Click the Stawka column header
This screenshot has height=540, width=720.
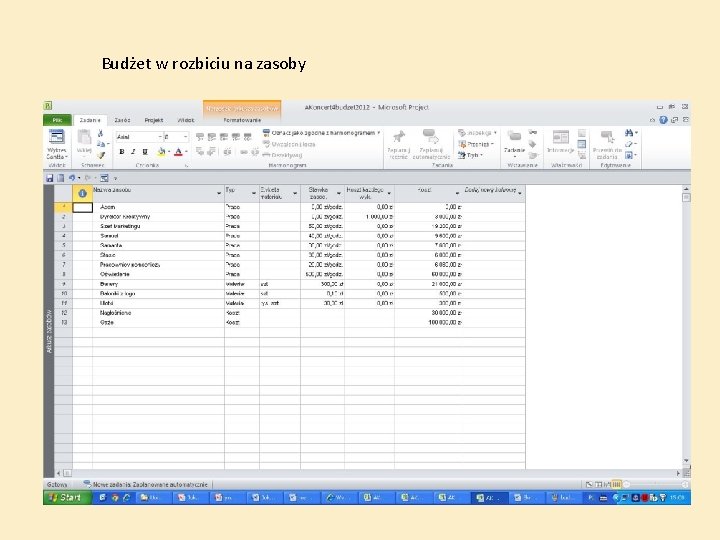(x=322, y=193)
